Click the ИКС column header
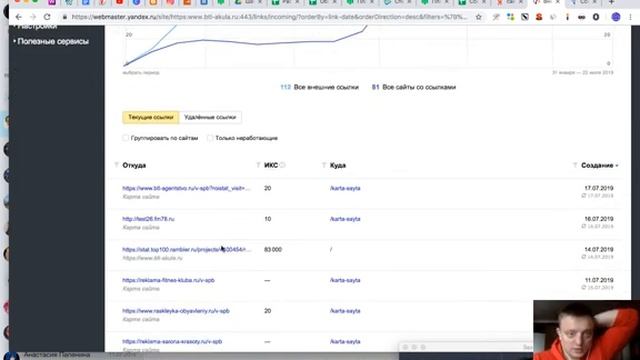 271,165
